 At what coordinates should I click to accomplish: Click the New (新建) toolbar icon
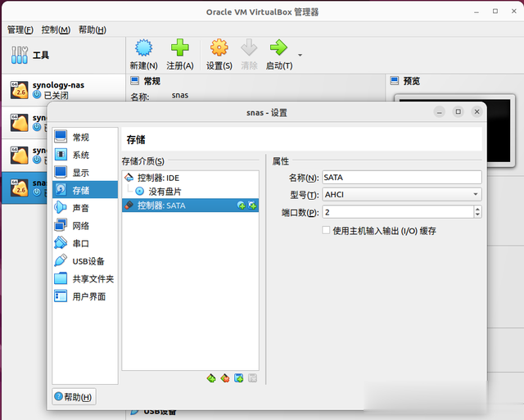144,47
